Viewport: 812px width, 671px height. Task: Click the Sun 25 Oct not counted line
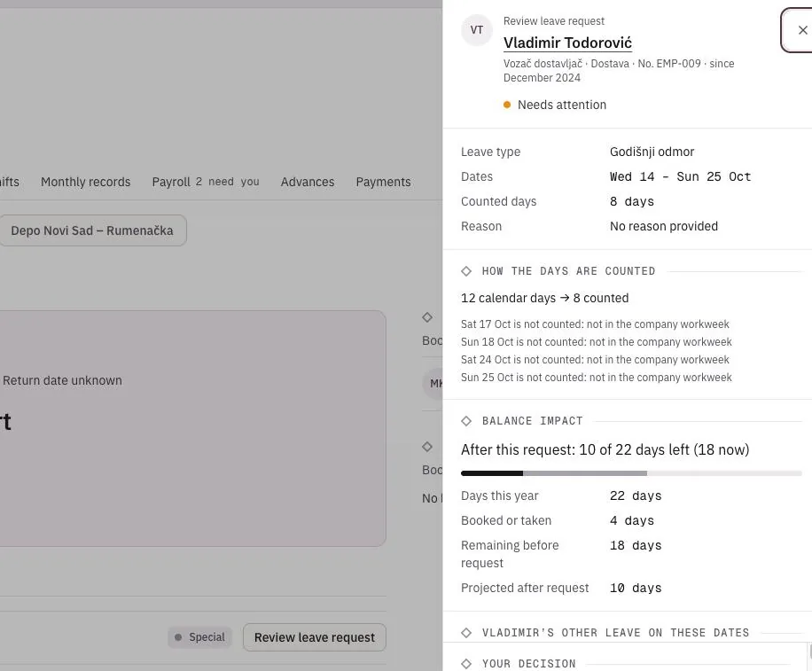[x=597, y=377]
